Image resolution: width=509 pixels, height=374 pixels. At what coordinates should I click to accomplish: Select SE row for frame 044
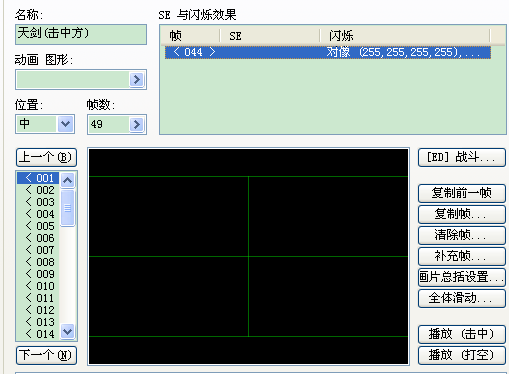(x=328, y=52)
